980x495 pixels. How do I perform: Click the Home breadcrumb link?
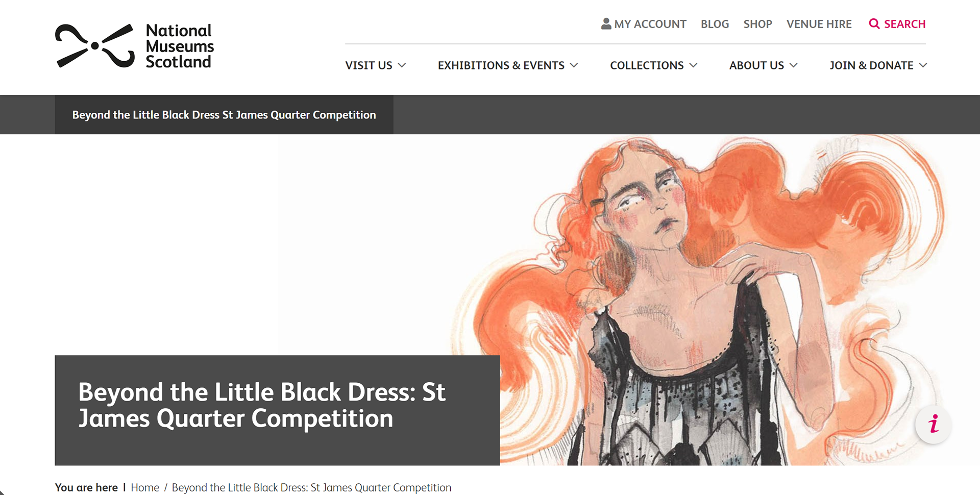145,487
